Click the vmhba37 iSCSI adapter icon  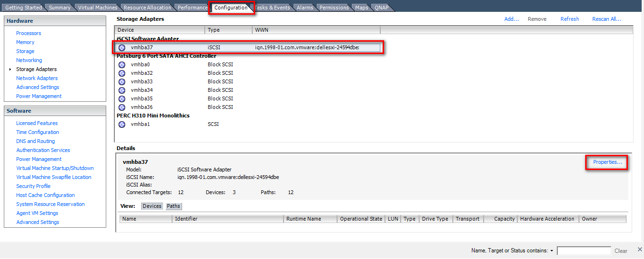pos(122,47)
